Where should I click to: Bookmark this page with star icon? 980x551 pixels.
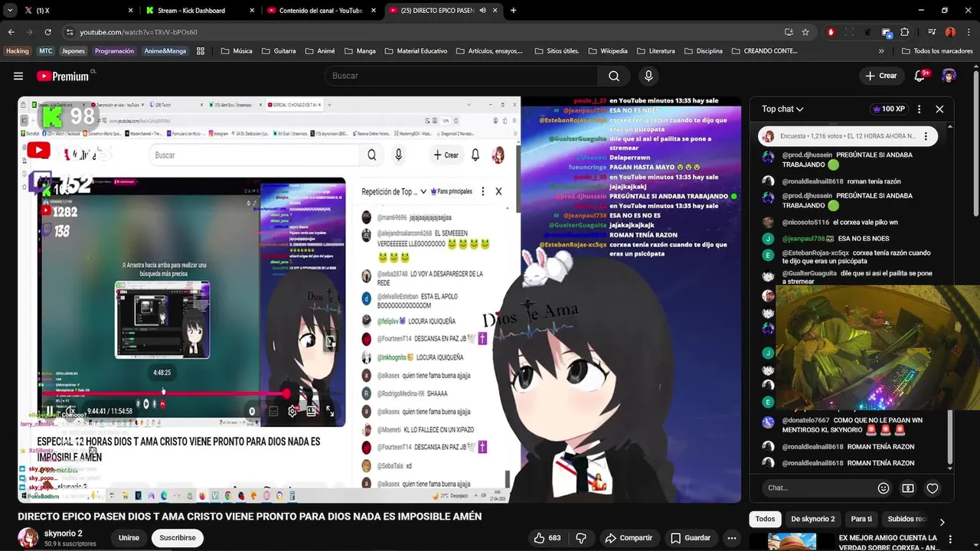coord(805,32)
